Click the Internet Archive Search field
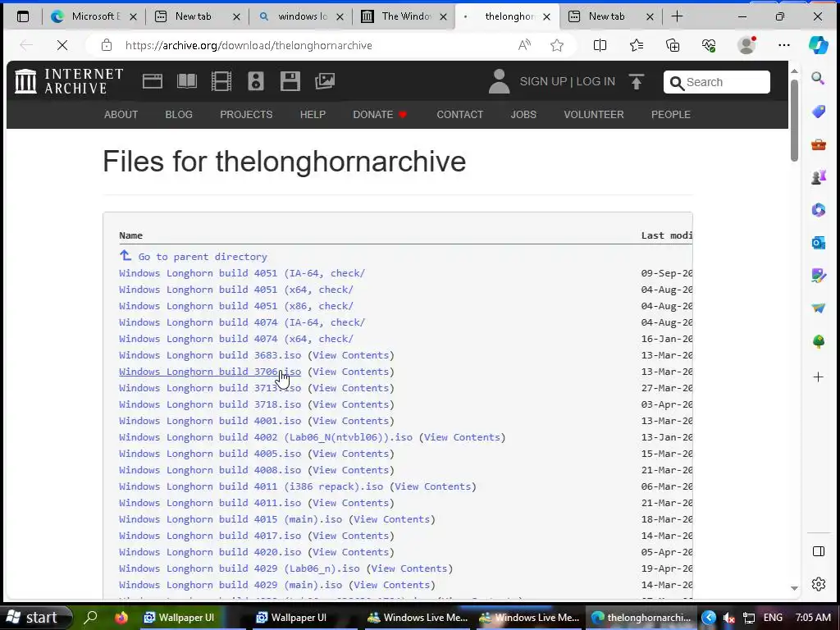This screenshot has width=840, height=630. [x=717, y=82]
